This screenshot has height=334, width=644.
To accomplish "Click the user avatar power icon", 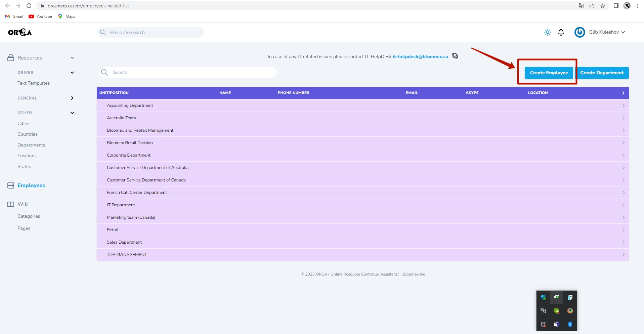I will point(579,32).
